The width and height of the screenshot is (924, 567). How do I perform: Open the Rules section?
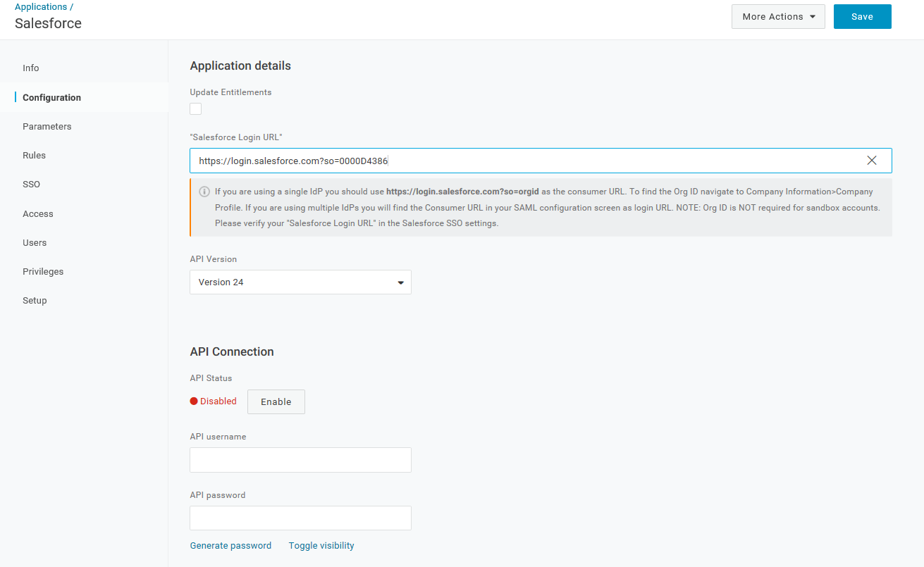tap(34, 156)
